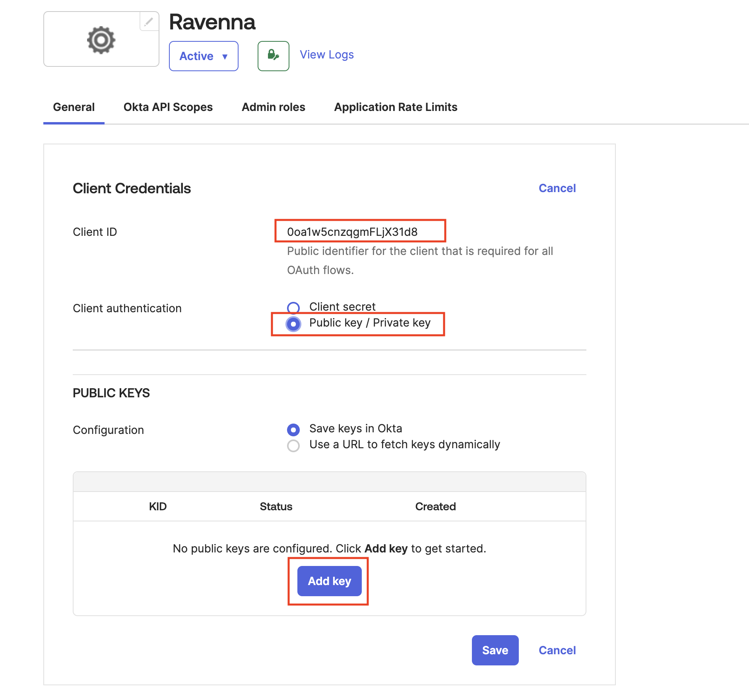Open the Active status dropdown
Viewport: 749px width, 700px height.
pyautogui.click(x=204, y=56)
